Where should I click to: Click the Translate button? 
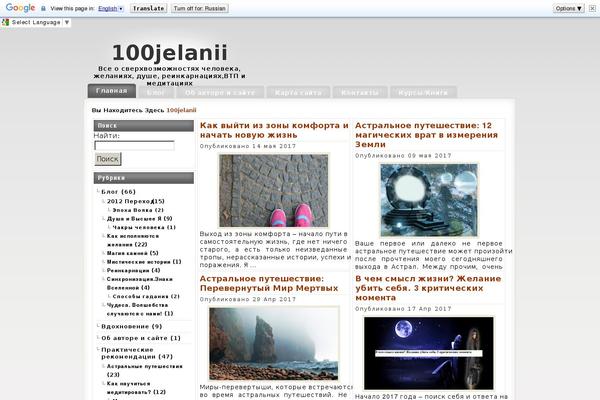[x=148, y=8]
